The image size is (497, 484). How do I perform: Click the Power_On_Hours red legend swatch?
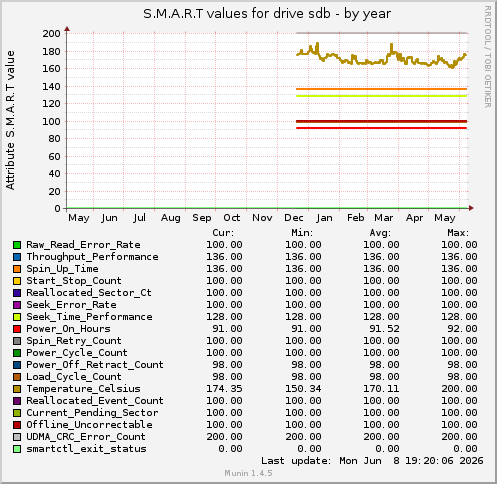(17, 329)
